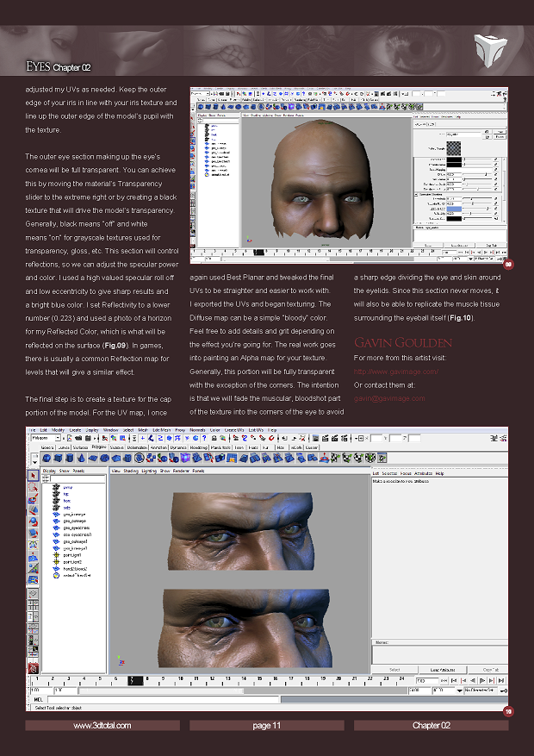This screenshot has height=756, width=534.
Task: Open the www.gavimage.com link
Action: [x=396, y=372]
